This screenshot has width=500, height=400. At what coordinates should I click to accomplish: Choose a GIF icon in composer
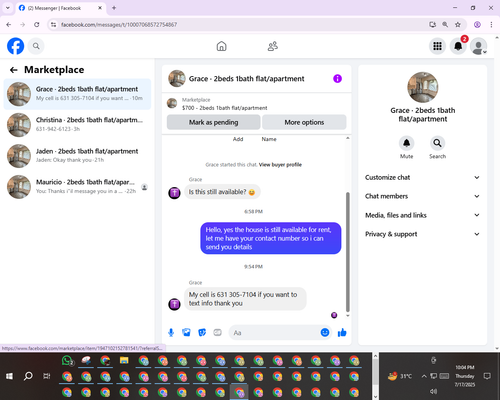pos(217,332)
